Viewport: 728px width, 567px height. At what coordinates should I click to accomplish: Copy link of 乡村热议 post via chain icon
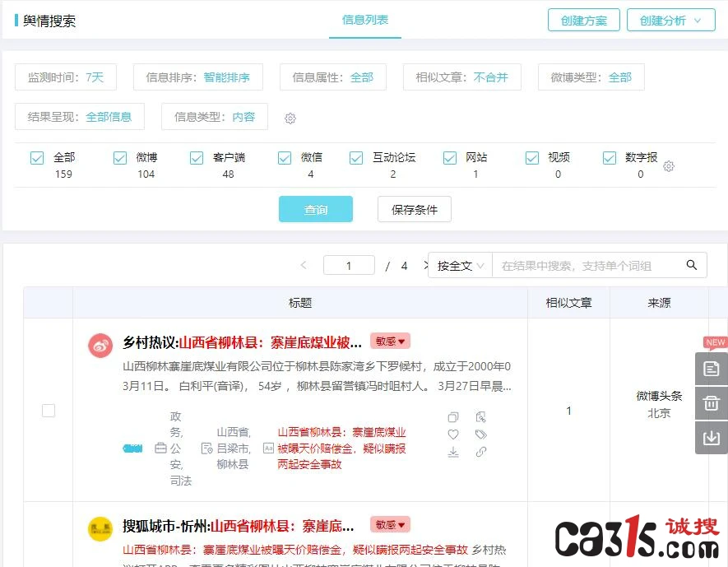point(481,451)
